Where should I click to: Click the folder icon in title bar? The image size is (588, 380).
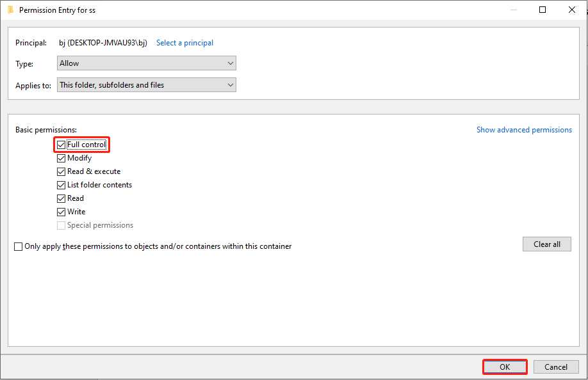[x=11, y=10]
